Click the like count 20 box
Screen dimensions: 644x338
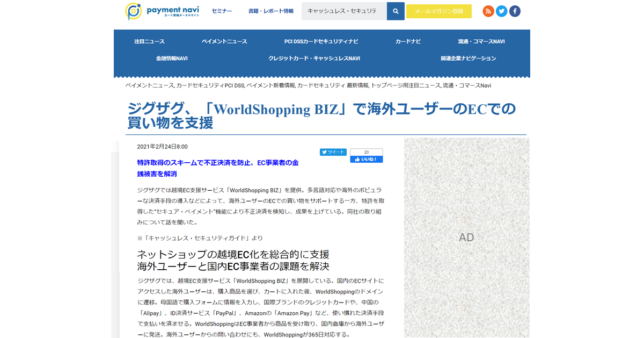click(x=367, y=152)
